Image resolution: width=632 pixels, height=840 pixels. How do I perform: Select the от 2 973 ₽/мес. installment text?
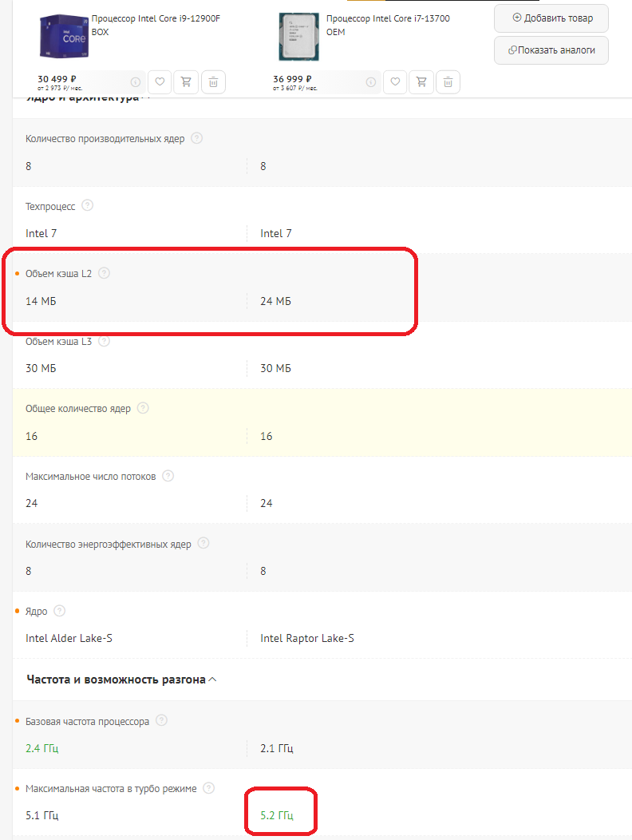tap(60, 89)
